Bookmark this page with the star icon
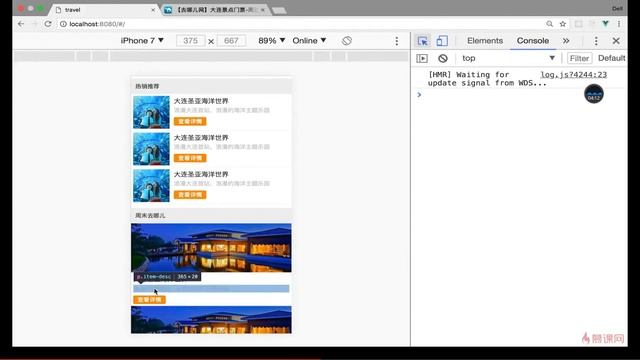Image resolution: width=640 pixels, height=360 pixels. (x=563, y=24)
